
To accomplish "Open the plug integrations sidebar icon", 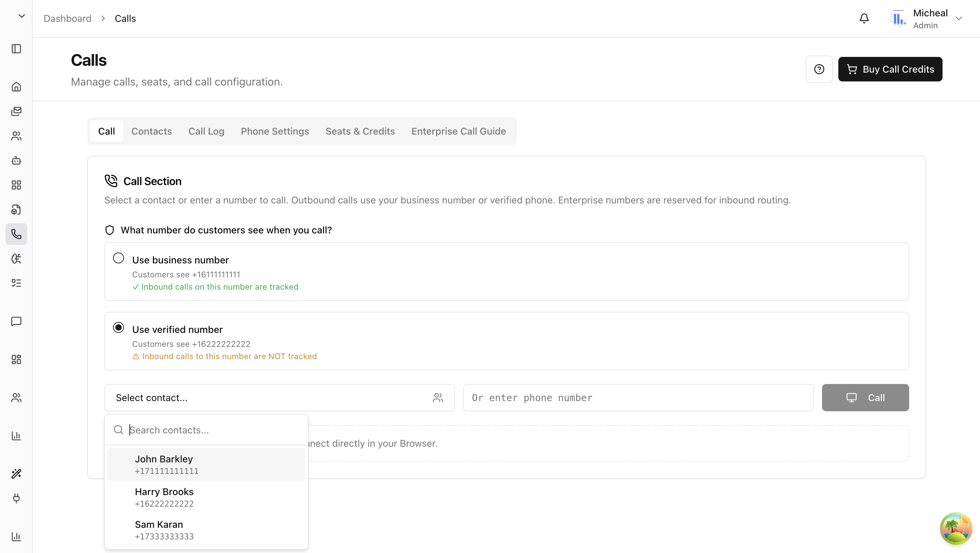I will pyautogui.click(x=16, y=498).
